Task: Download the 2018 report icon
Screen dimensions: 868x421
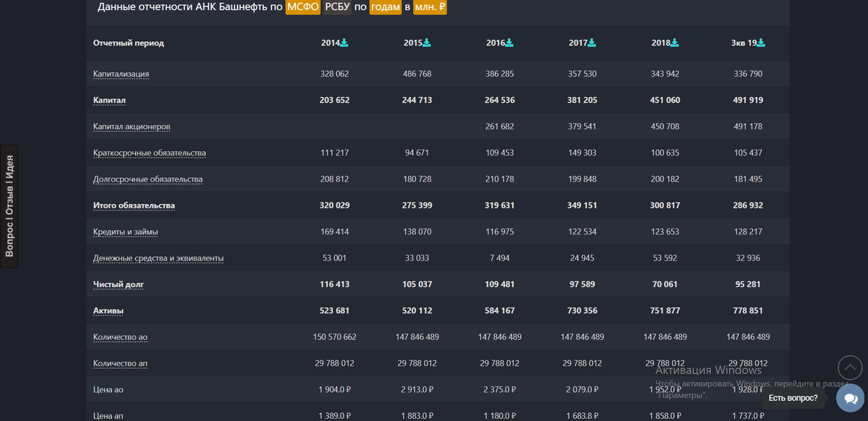Action: (675, 43)
